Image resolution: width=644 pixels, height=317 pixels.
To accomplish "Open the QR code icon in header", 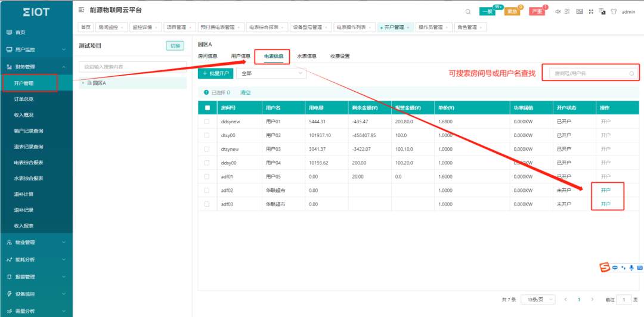I will pos(567,11).
